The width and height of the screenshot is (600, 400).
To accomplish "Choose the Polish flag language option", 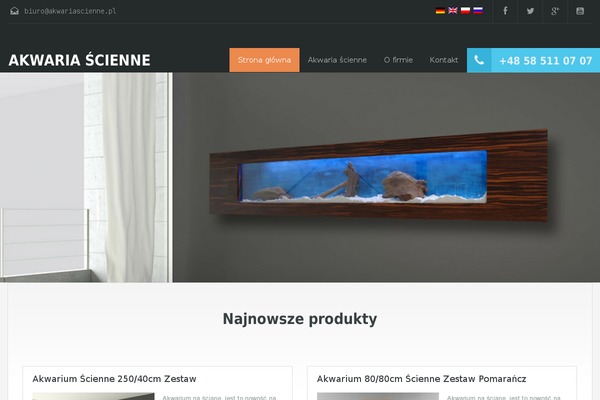I will (465, 11).
